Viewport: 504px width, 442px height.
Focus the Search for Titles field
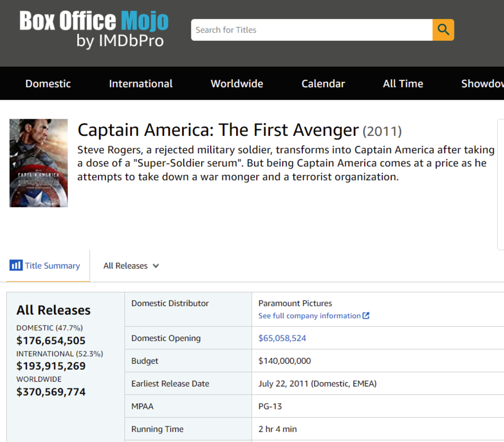point(311,30)
